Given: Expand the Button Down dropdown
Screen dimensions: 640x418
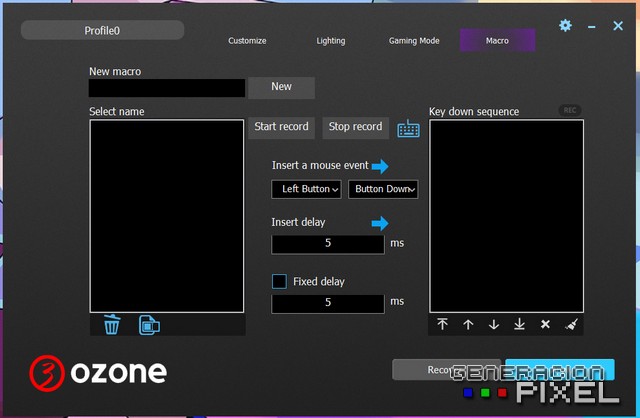Looking at the screenshot, I should 383,189.
